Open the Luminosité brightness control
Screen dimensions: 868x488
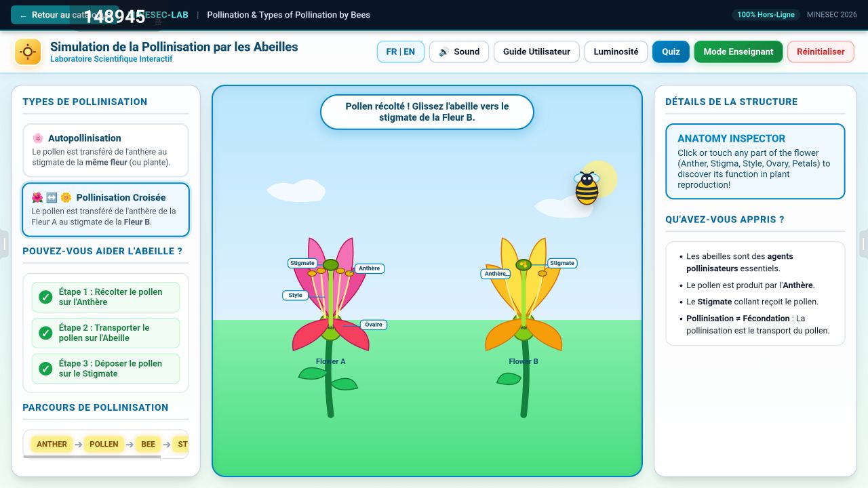[616, 52]
